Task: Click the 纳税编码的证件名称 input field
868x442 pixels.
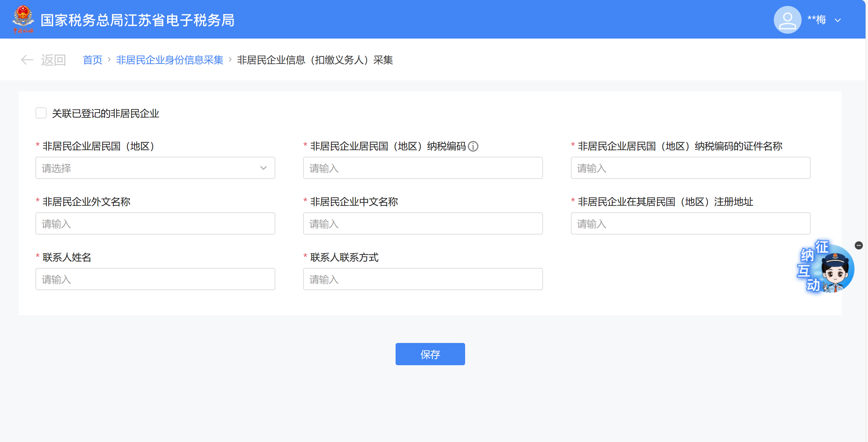Action: pyautogui.click(x=690, y=168)
